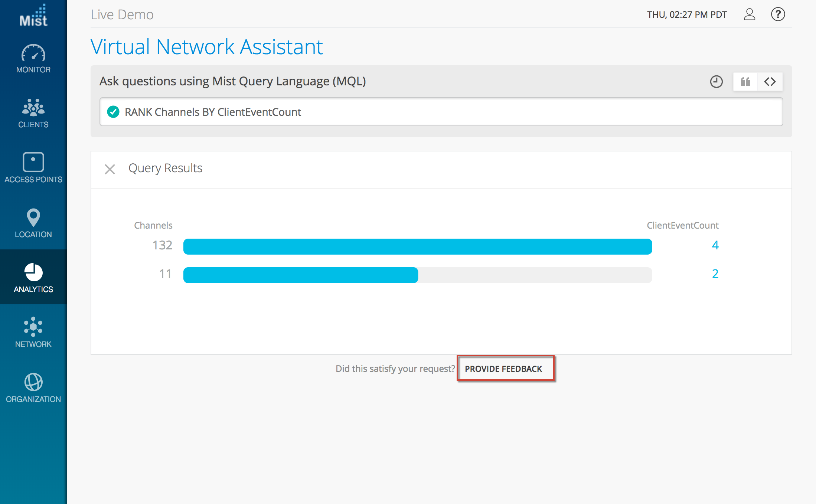Click ClientEventCount value 4 link
816x504 pixels.
pos(715,245)
